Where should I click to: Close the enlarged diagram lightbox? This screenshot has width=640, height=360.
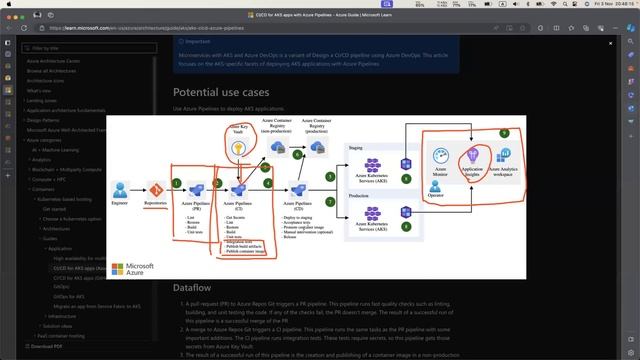611,43
